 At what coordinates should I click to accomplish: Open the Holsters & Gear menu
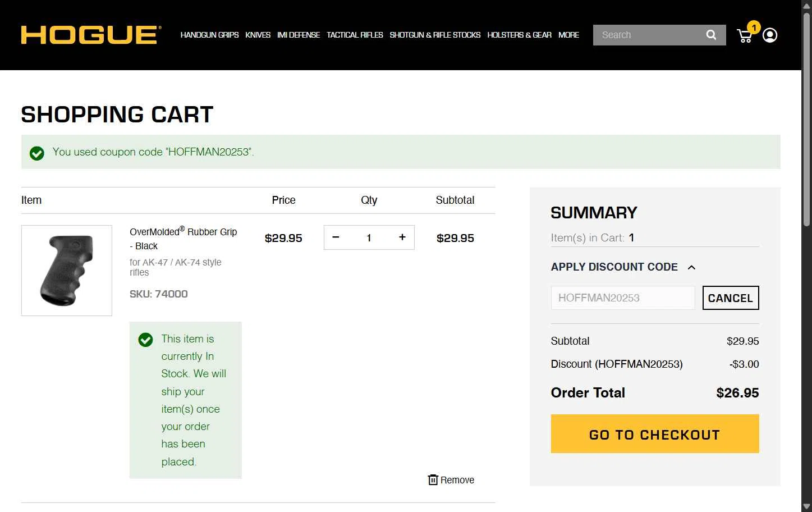(x=519, y=35)
